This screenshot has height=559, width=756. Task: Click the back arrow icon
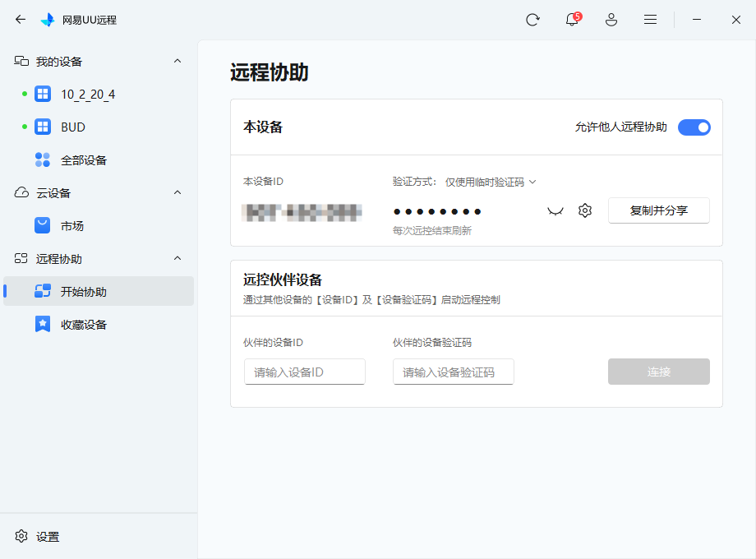point(21,20)
